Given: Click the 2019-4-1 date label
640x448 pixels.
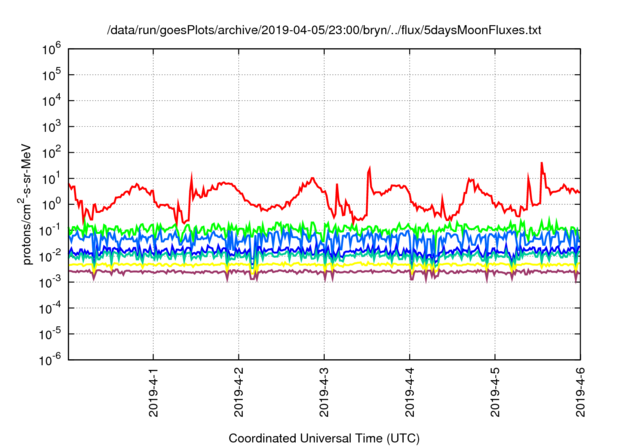Looking at the screenshot, I should [153, 393].
